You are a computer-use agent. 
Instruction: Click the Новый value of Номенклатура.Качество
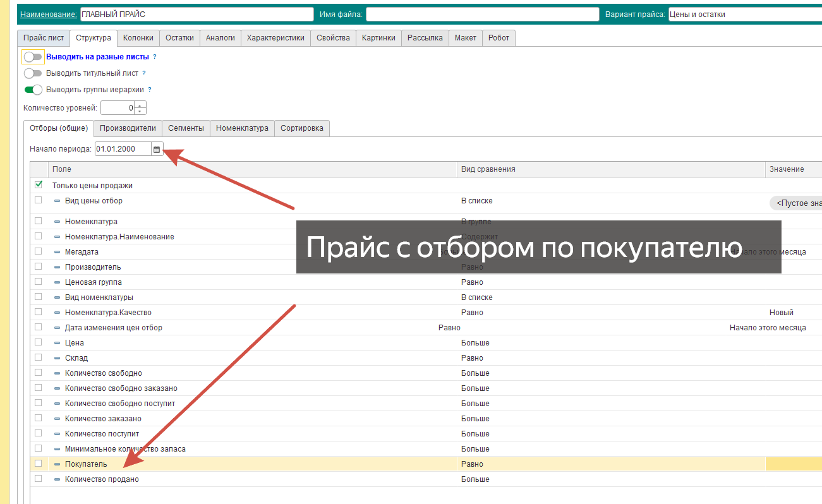pyautogui.click(x=782, y=313)
